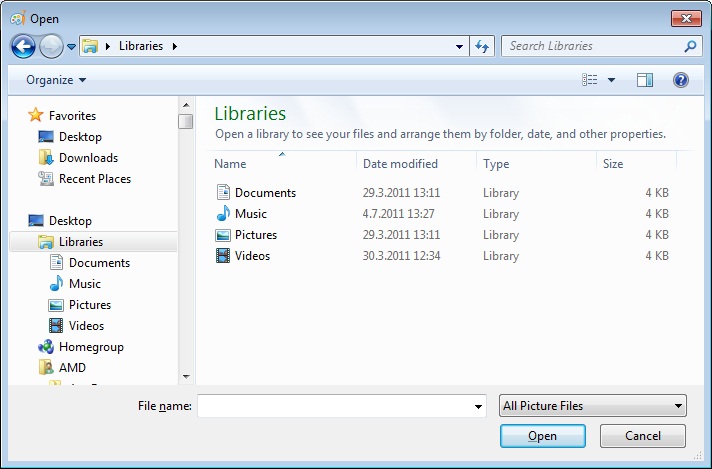This screenshot has height=469, width=712.
Task: Click the navigation pane scroll down arrow
Action: point(186,376)
